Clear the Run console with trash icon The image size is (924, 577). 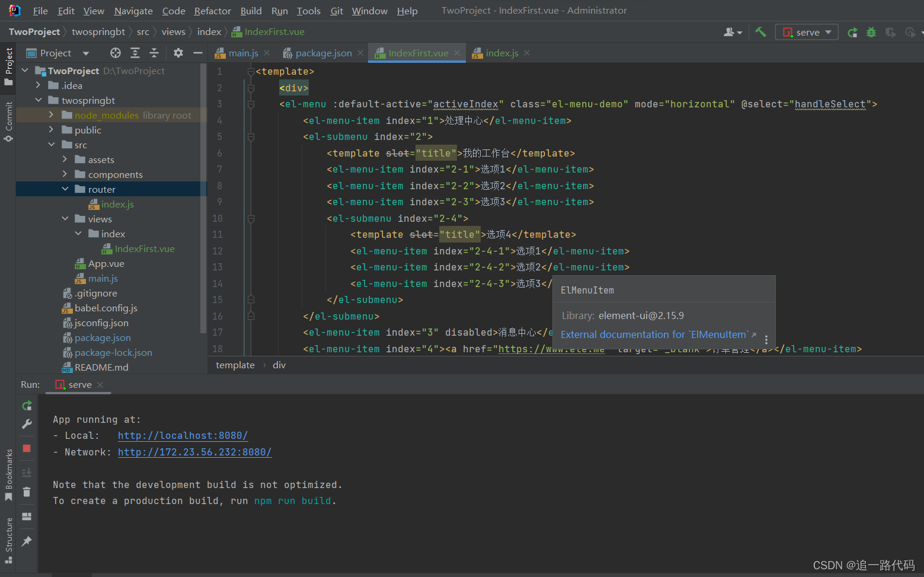pyautogui.click(x=27, y=492)
